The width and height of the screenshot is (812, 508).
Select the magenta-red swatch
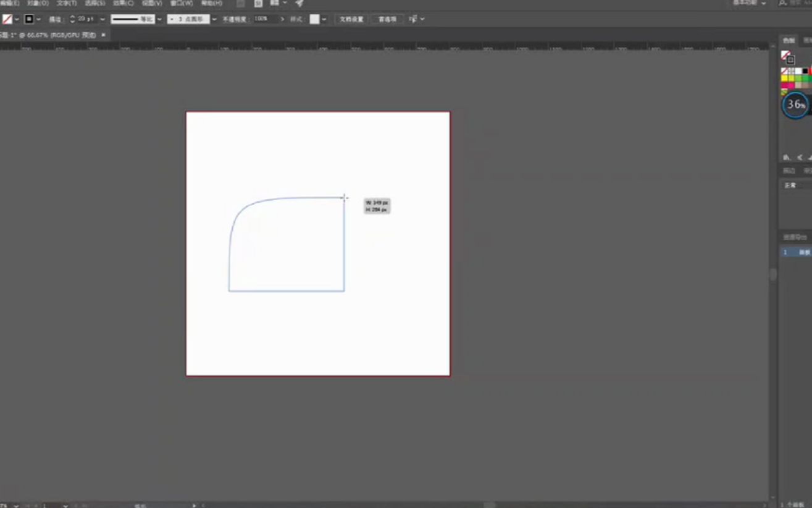click(784, 85)
